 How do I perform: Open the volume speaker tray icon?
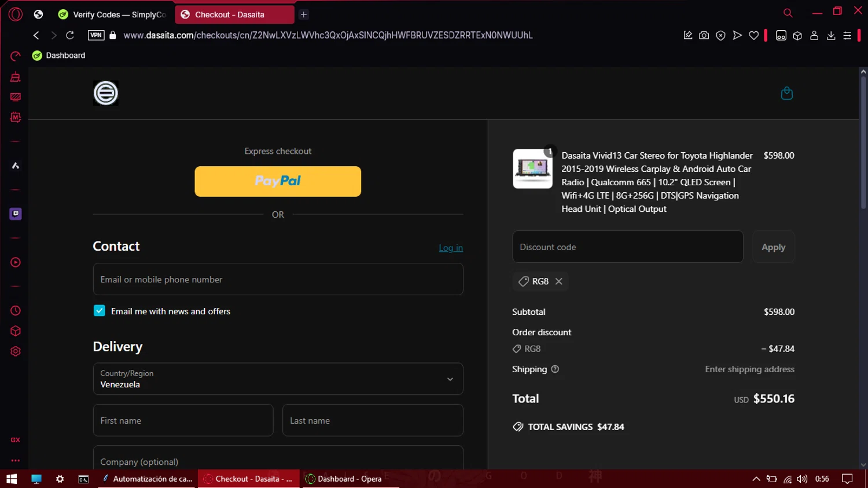tap(802, 479)
